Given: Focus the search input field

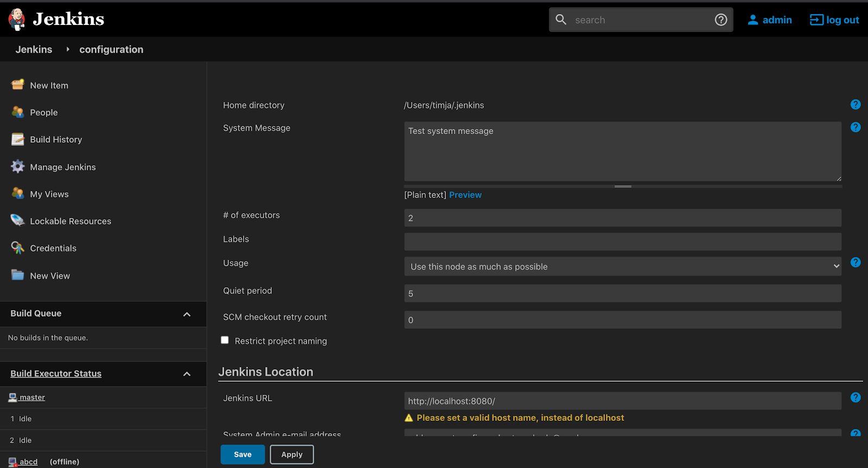Looking at the screenshot, I should click(x=640, y=20).
